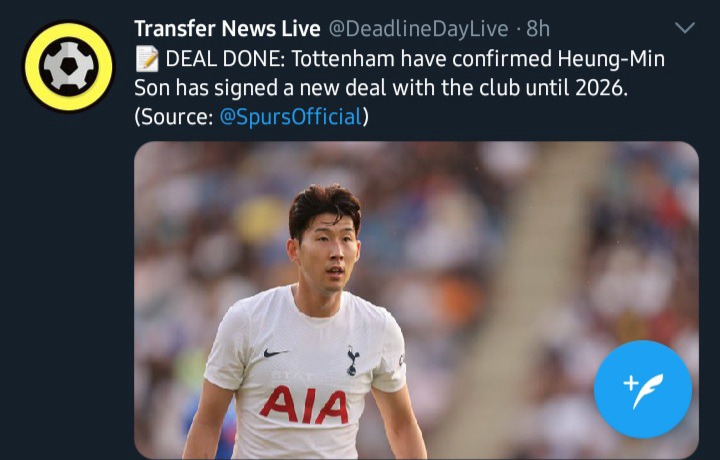
Task: Open tweet via the 8h timestamp
Action: pos(538,28)
